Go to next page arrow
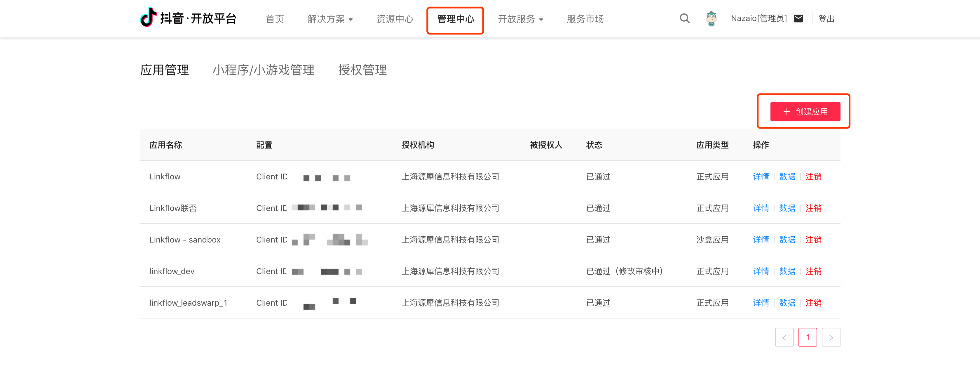The width and height of the screenshot is (980, 374). coord(831,337)
